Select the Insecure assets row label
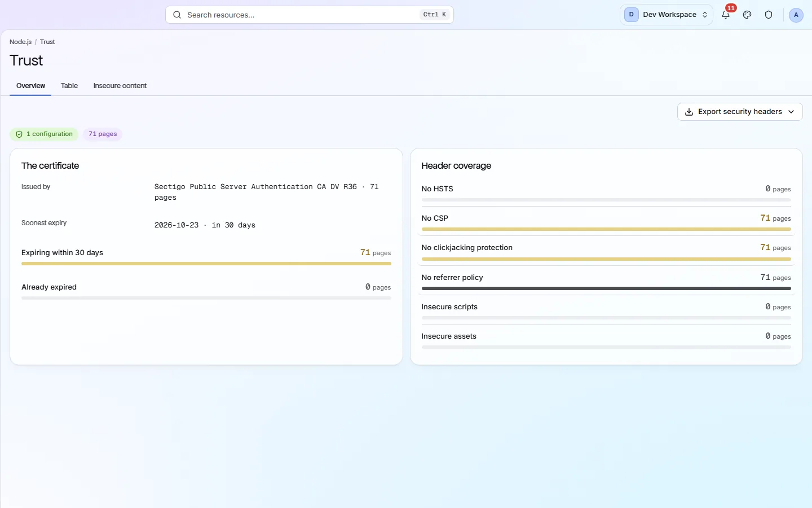The width and height of the screenshot is (812, 508). (449, 336)
